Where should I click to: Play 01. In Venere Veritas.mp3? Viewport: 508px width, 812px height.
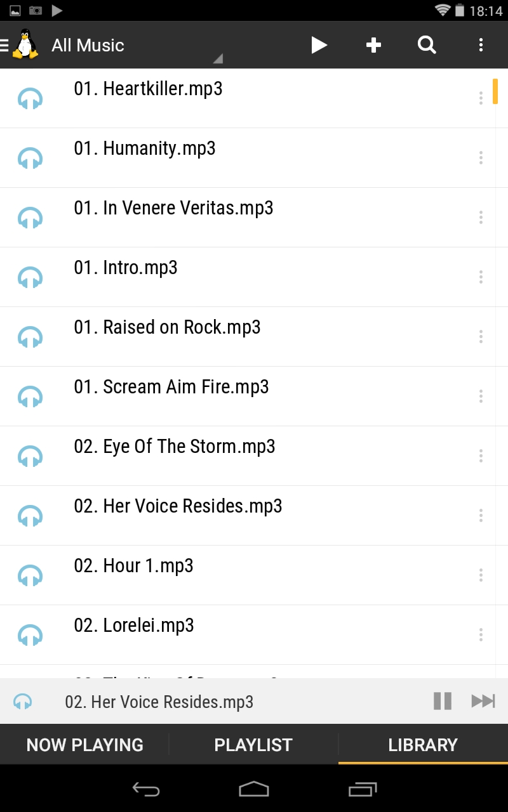click(173, 209)
